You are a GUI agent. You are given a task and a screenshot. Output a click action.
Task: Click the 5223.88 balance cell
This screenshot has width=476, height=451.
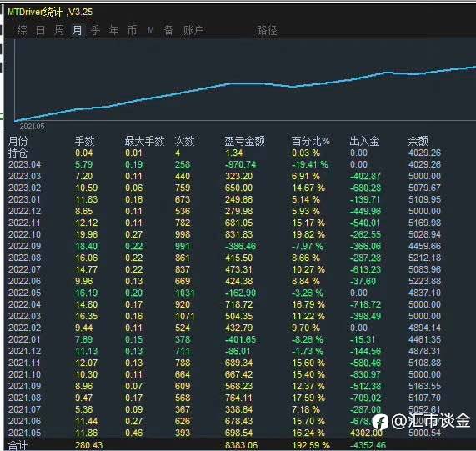pyautogui.click(x=424, y=281)
